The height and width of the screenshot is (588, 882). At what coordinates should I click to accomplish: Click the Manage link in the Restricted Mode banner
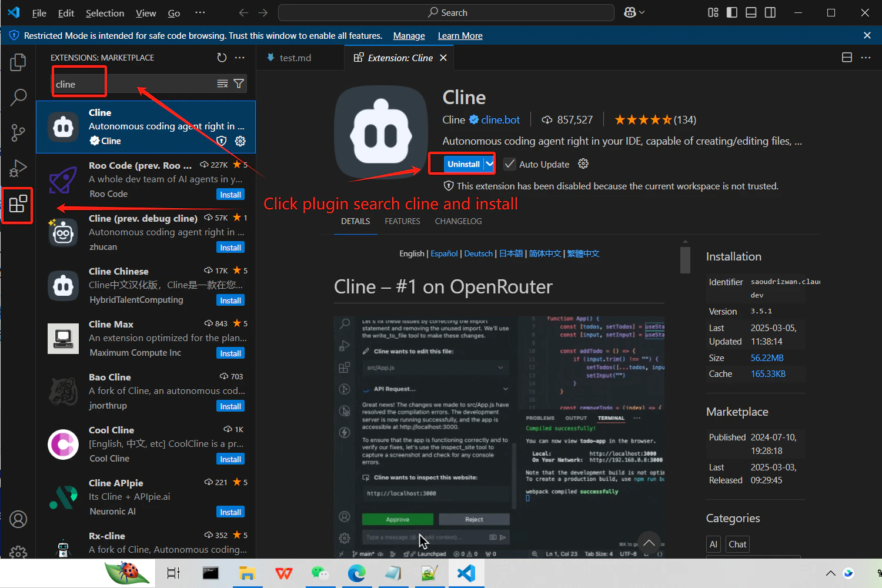409,35
